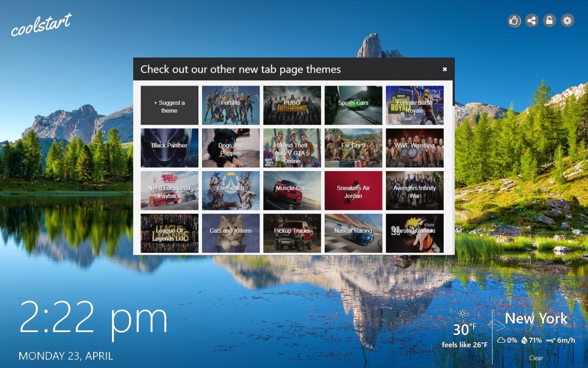This screenshot has width=588, height=368.
Task: Choose the Sports Cars theme
Action: [353, 105]
